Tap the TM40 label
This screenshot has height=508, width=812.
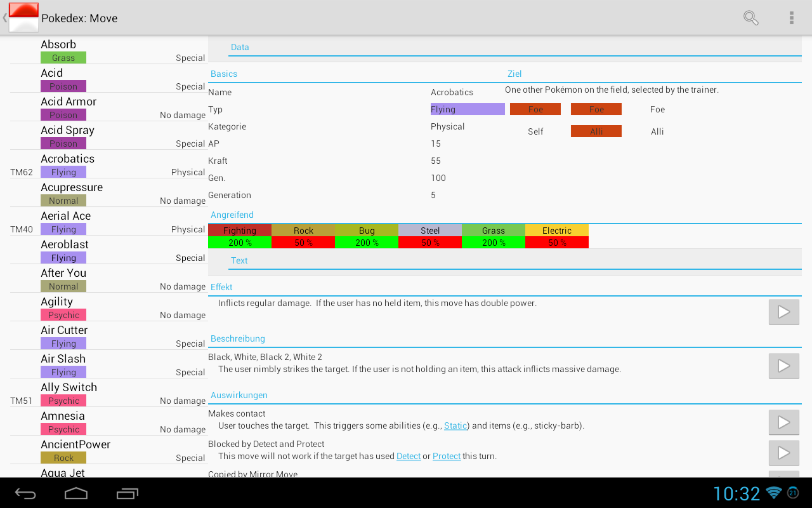point(22,229)
